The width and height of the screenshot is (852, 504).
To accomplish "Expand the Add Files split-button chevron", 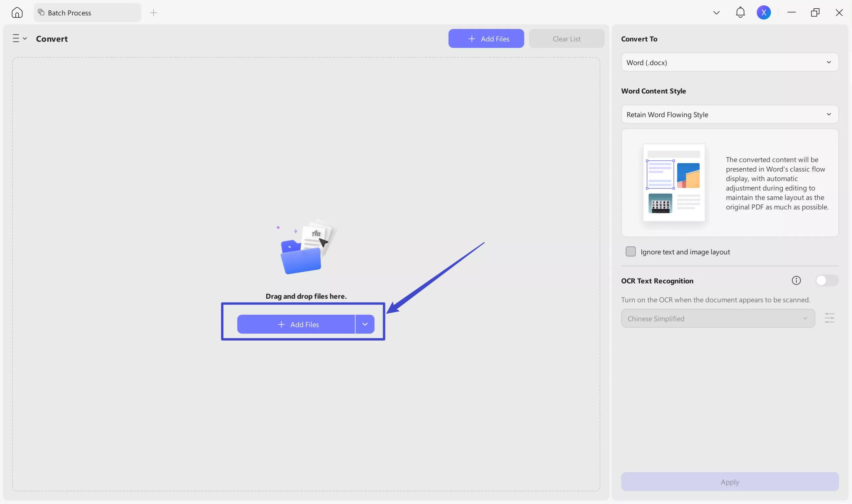I will (365, 324).
